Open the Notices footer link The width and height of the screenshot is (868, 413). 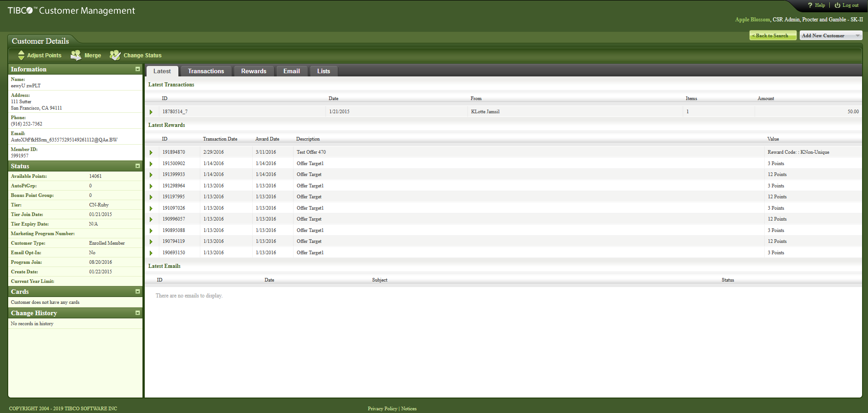tap(409, 408)
